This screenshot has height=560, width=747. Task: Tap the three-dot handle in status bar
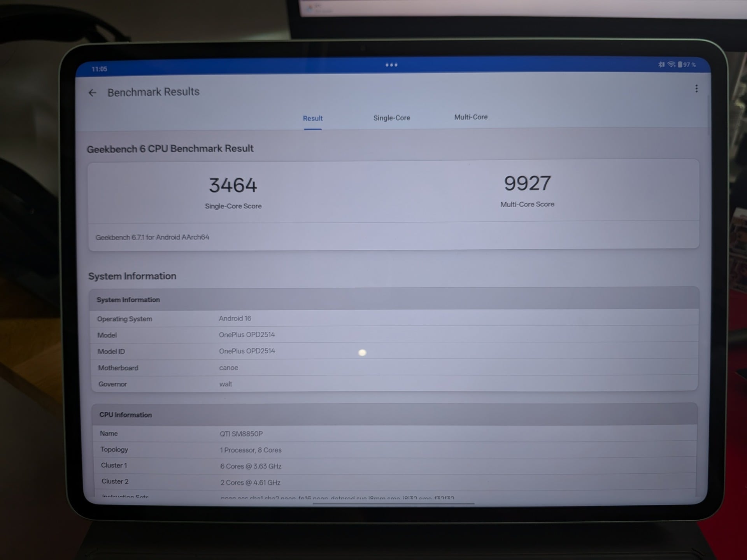(x=391, y=65)
